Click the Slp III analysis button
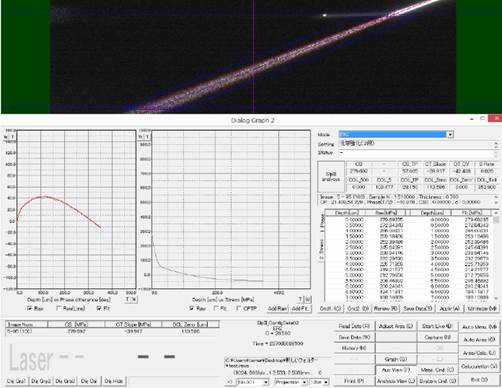Screen dimensions: 502x388 [x=330, y=177]
